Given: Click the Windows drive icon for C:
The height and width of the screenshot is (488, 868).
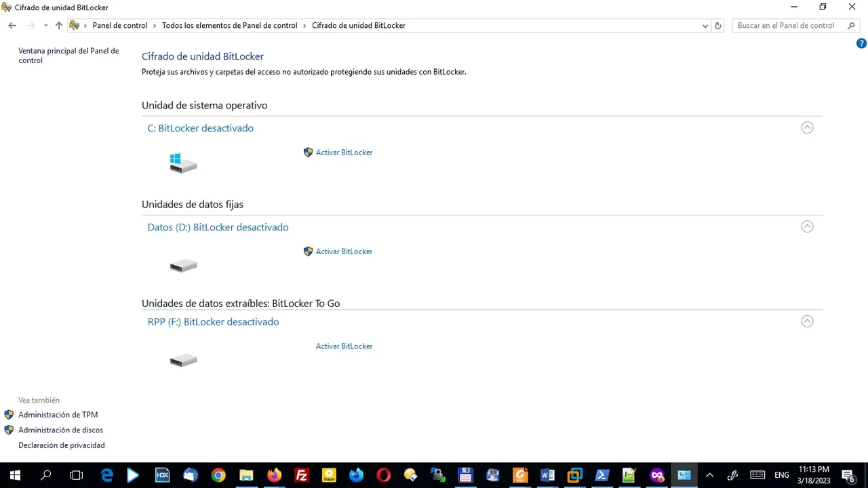Looking at the screenshot, I should 183,163.
